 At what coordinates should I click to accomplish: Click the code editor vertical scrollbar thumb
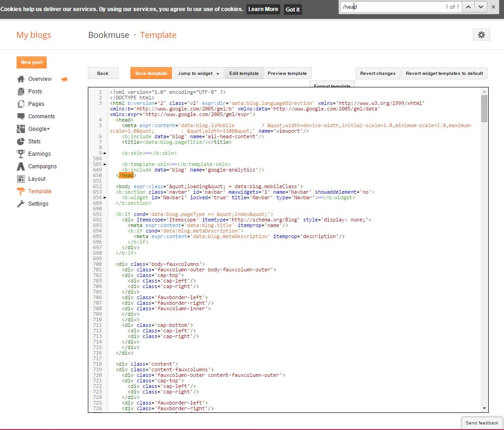484,108
